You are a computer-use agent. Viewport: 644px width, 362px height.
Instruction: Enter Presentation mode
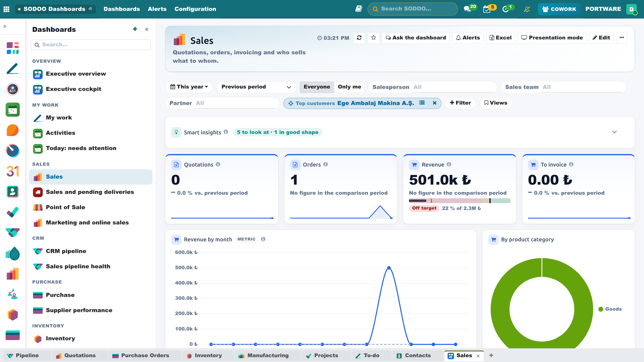pyautogui.click(x=552, y=38)
